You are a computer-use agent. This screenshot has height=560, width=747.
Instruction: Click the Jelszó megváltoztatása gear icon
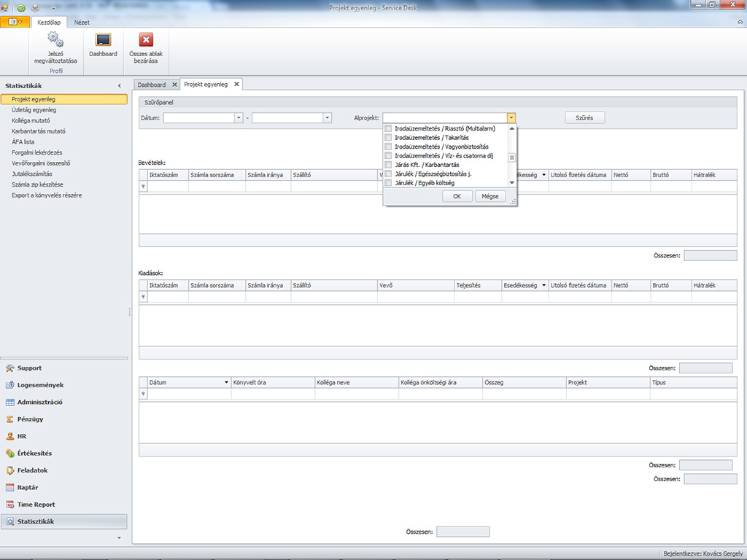[55, 39]
